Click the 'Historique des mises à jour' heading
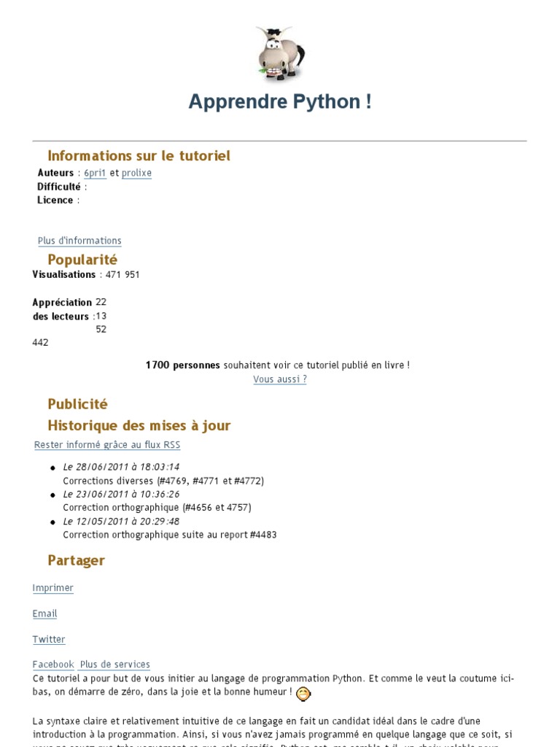Viewport: 560px width, 747px height. pyautogui.click(x=139, y=425)
